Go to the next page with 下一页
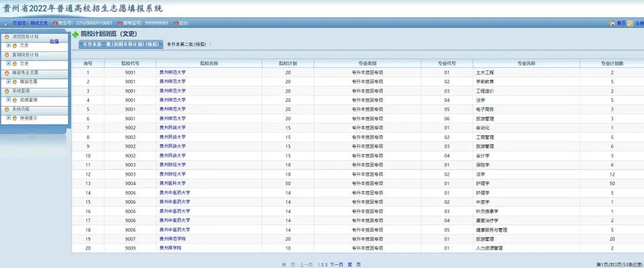Screen dimensions: 644x268 (336, 264)
